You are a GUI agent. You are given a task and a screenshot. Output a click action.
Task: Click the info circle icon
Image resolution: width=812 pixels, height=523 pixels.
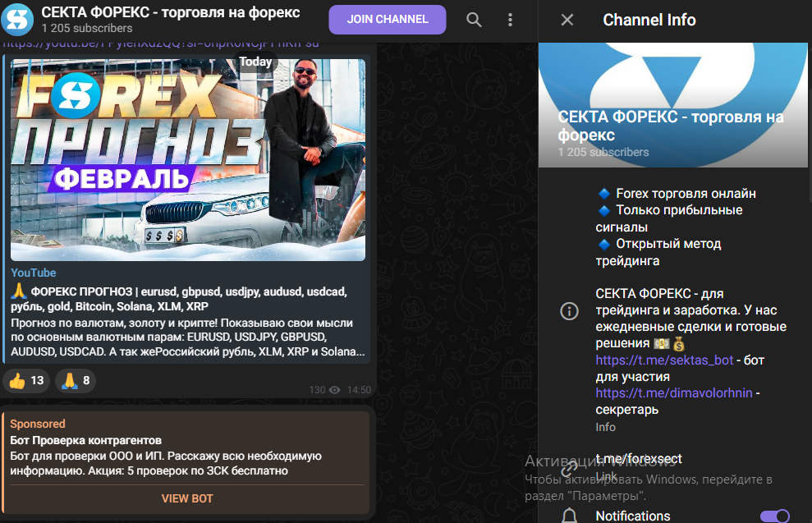569,310
